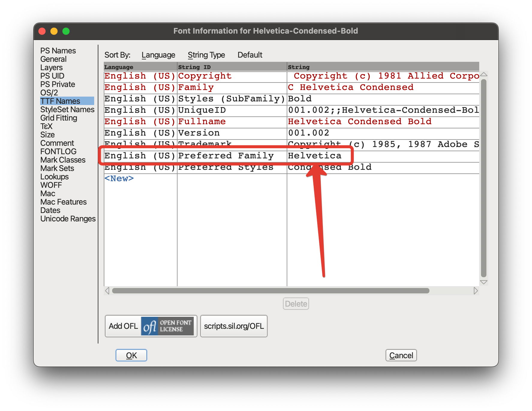532x411 pixels.
Task: Select the TTF Names section
Action: [59, 101]
